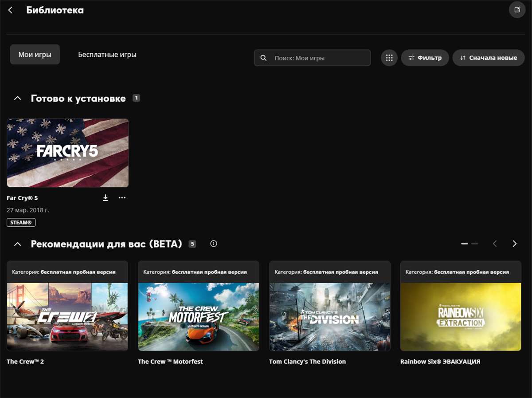Show info about Рекомендации для вас (BETA)
This screenshot has height=398, width=532.
point(214,244)
